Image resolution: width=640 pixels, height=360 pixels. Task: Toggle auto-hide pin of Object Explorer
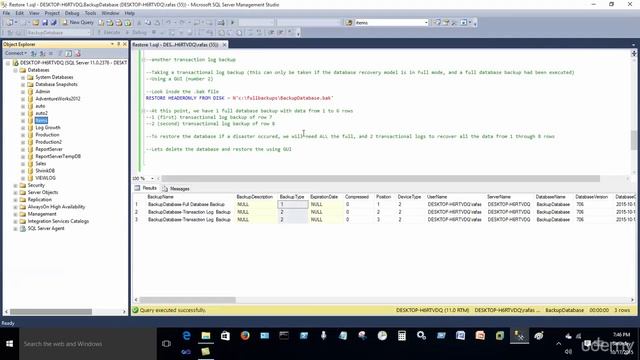118,44
